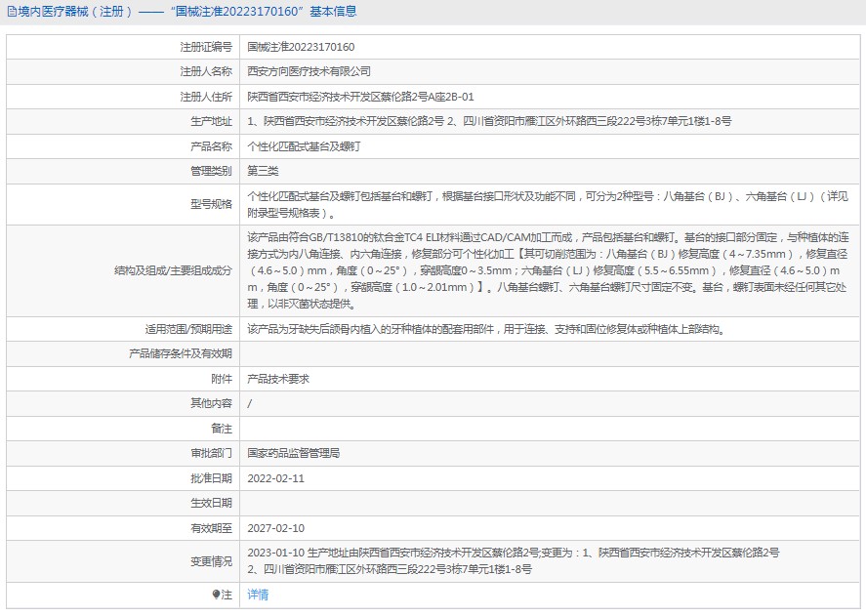Screen dimensions: 866x616
Task: Select the approval date 2022-02-11
Action: click(276, 478)
